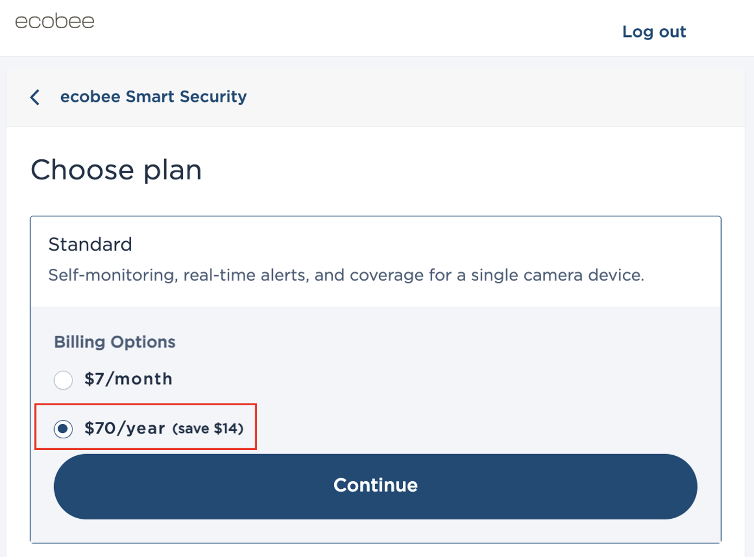Click the Standard plan title
This screenshot has width=754, height=560.
(90, 245)
